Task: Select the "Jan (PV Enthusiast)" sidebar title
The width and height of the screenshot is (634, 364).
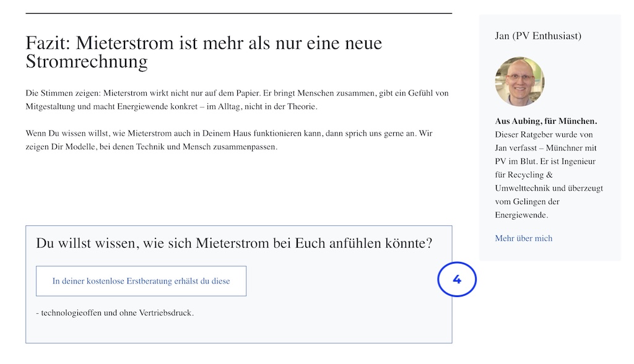Action: pyautogui.click(x=538, y=36)
